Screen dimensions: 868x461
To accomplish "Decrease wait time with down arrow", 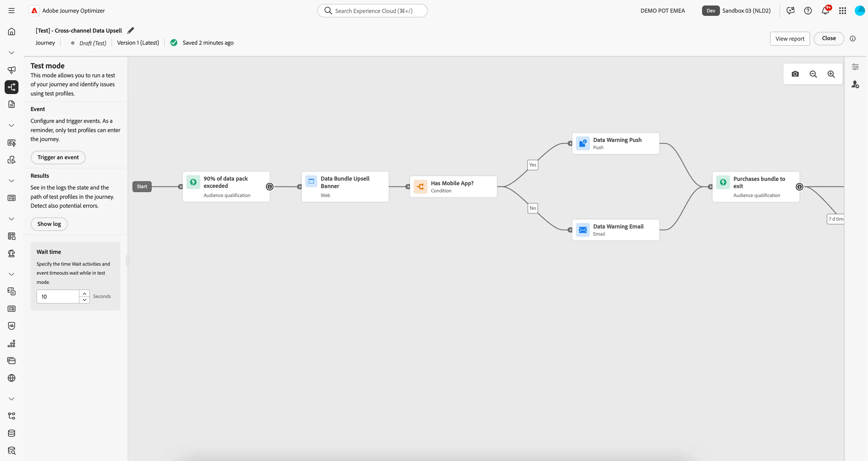I will (x=85, y=299).
